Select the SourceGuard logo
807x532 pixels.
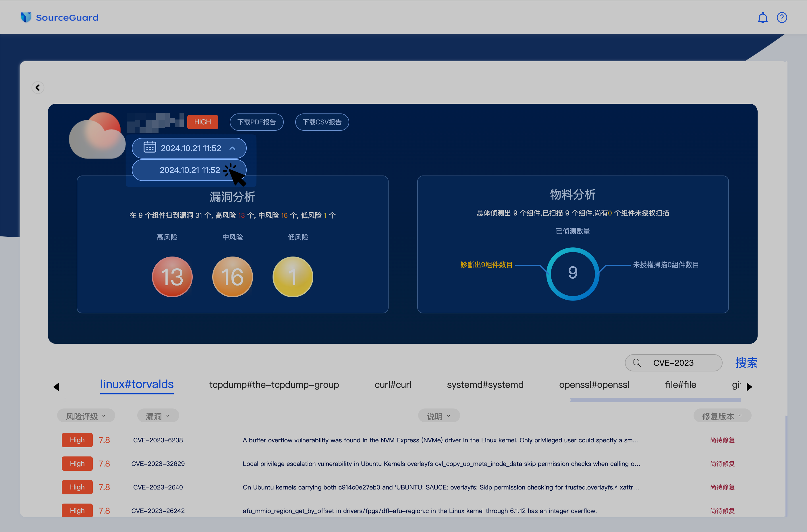[x=59, y=17]
